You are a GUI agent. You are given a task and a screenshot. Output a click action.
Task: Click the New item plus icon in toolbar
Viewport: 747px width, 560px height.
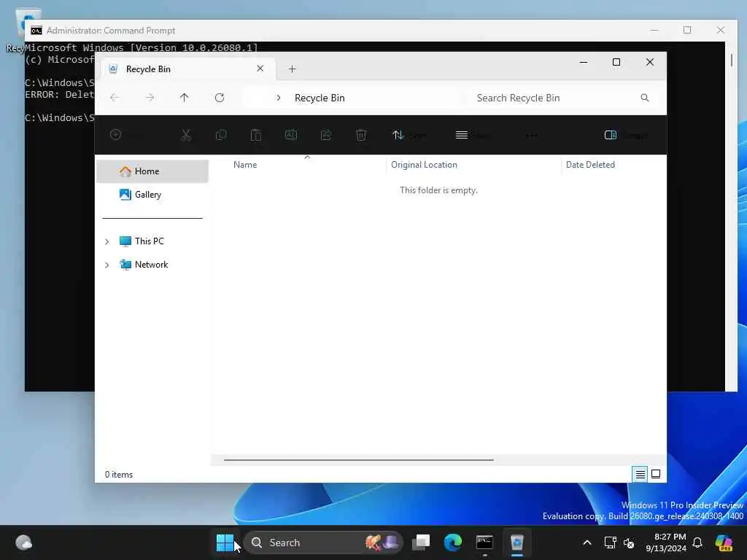pyautogui.click(x=116, y=135)
